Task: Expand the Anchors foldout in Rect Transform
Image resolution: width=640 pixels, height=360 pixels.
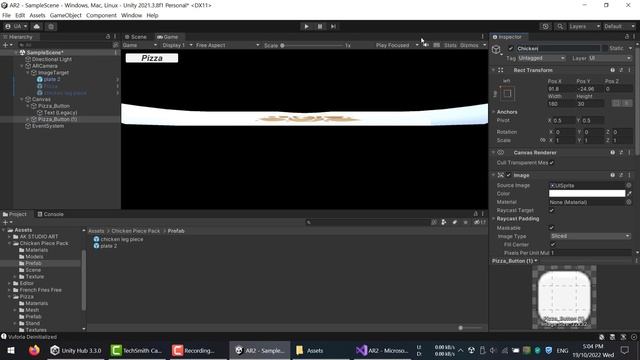Action: point(494,112)
